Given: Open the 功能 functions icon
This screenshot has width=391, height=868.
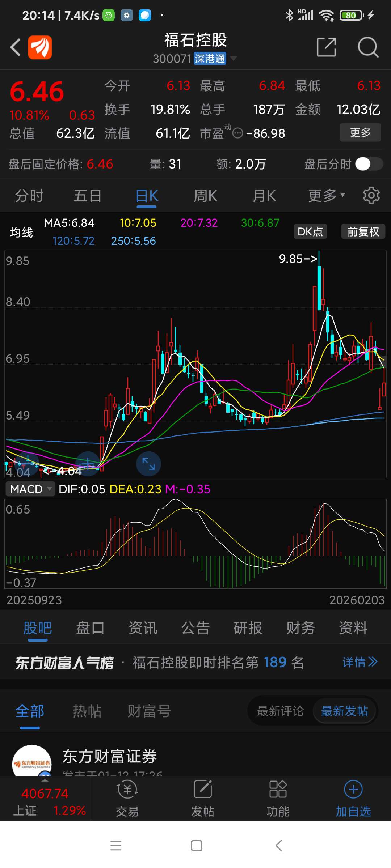Looking at the screenshot, I should 278,799.
